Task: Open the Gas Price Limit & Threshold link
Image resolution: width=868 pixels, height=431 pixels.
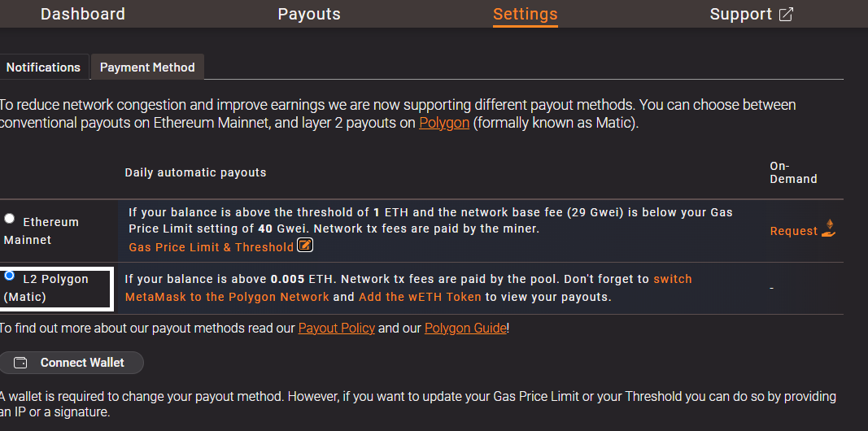Action: (212, 247)
